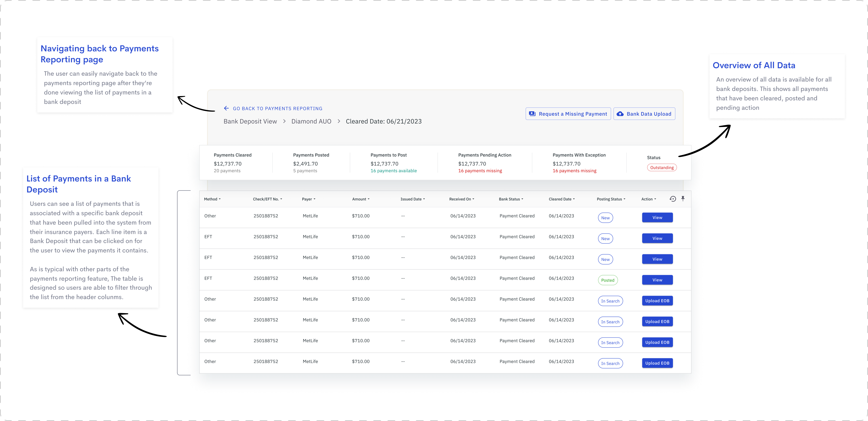Click the missing payment money icon

click(532, 114)
